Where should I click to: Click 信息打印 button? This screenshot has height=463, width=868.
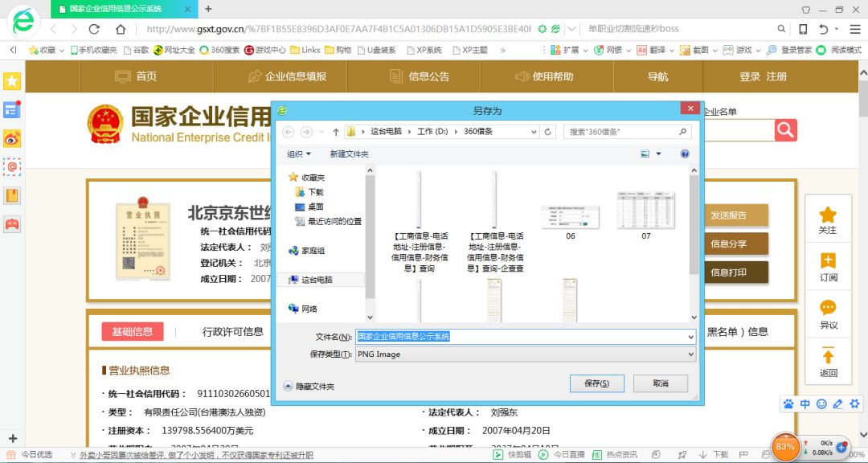736,272
